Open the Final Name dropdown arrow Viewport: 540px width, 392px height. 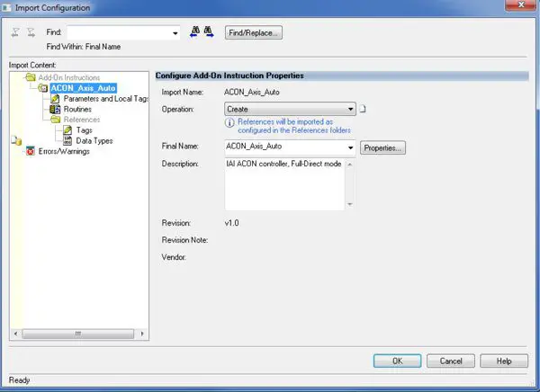click(x=350, y=147)
